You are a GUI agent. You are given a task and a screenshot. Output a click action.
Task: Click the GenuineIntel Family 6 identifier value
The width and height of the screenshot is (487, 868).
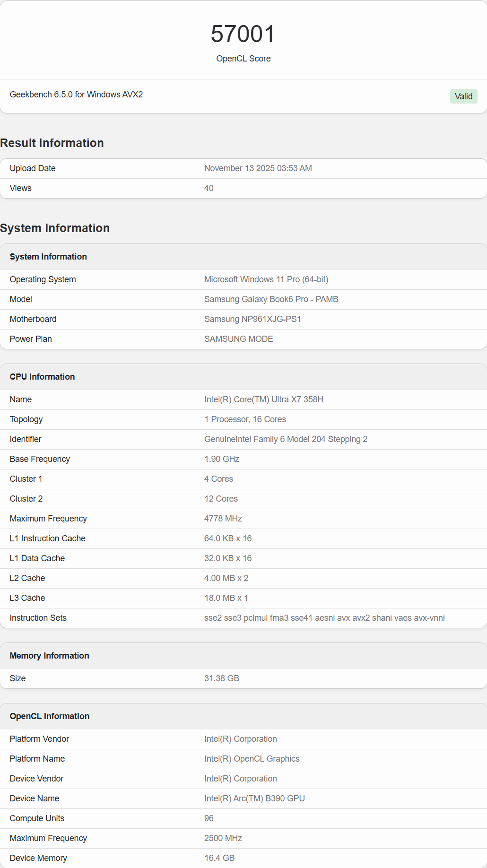(286, 439)
